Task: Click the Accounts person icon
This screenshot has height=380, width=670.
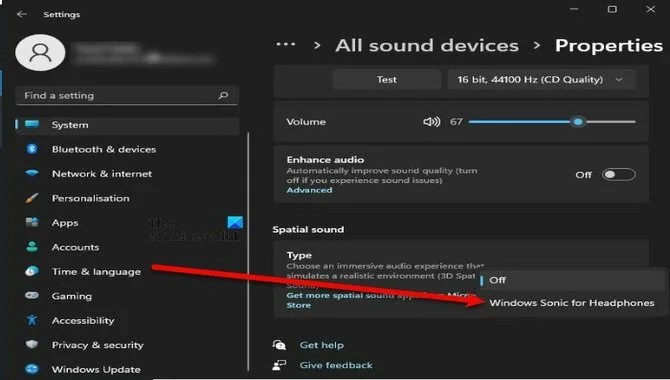Action: coord(32,247)
